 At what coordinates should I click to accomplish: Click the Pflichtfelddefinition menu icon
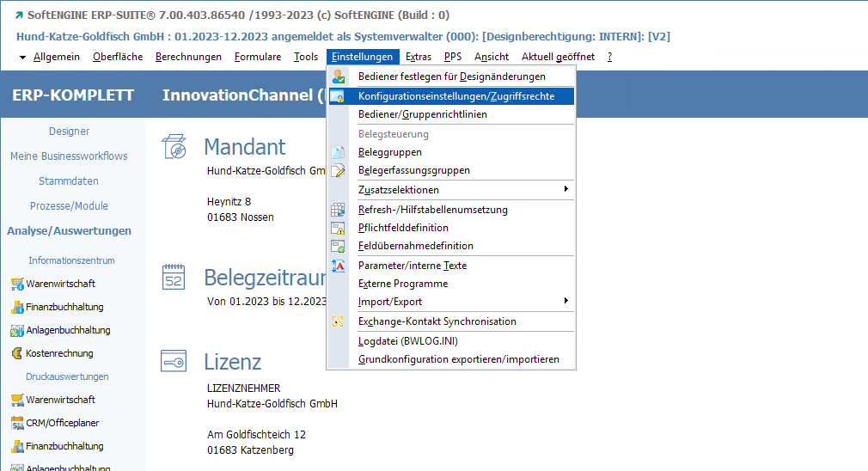tap(338, 228)
